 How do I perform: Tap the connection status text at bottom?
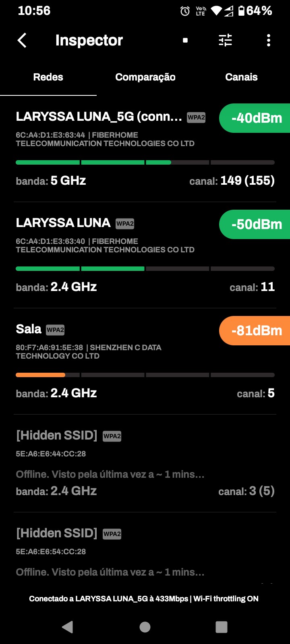tap(144, 599)
